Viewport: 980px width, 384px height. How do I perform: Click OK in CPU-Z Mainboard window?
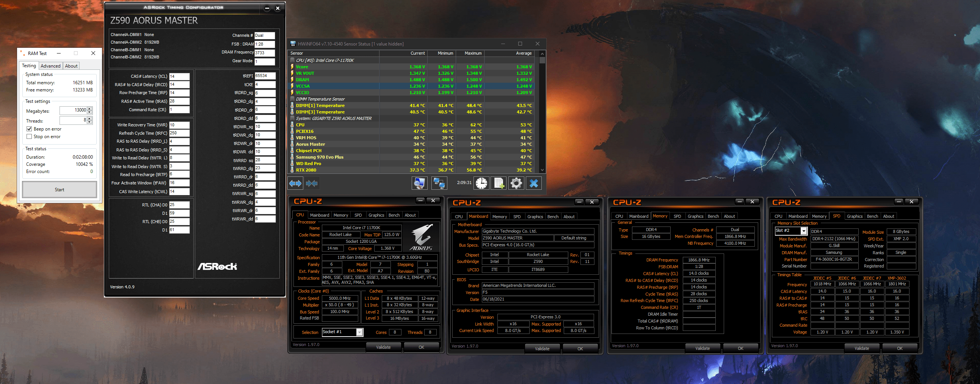pos(580,349)
